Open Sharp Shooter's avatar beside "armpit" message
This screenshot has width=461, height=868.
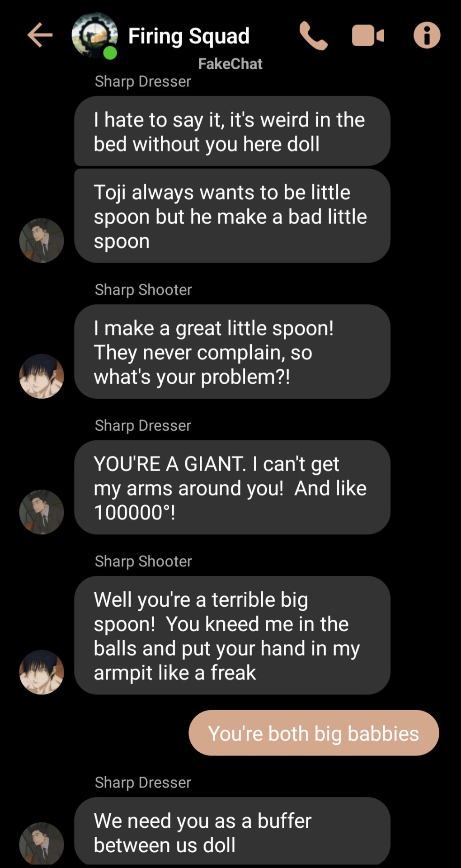(42, 672)
